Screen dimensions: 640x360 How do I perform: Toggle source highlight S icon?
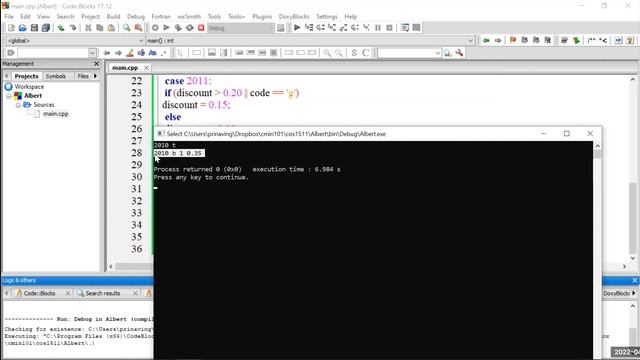[354, 53]
